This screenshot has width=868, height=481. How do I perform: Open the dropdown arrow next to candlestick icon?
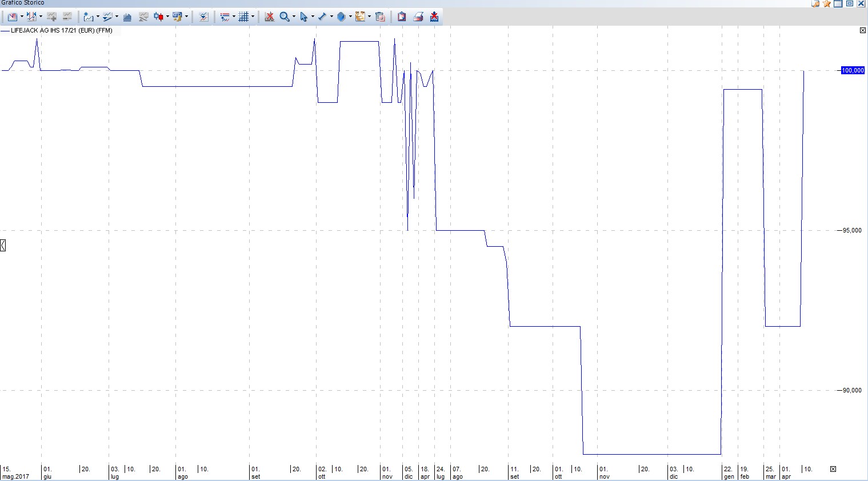tap(167, 17)
